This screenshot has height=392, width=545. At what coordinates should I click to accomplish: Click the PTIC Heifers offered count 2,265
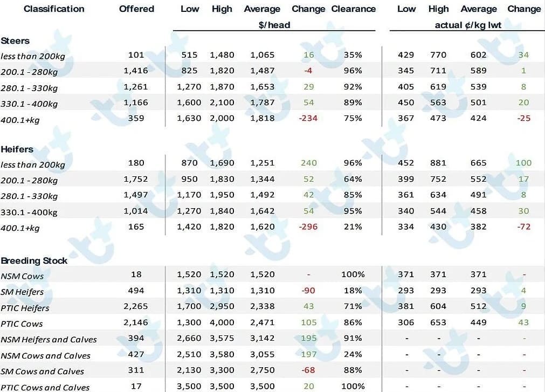click(x=135, y=306)
